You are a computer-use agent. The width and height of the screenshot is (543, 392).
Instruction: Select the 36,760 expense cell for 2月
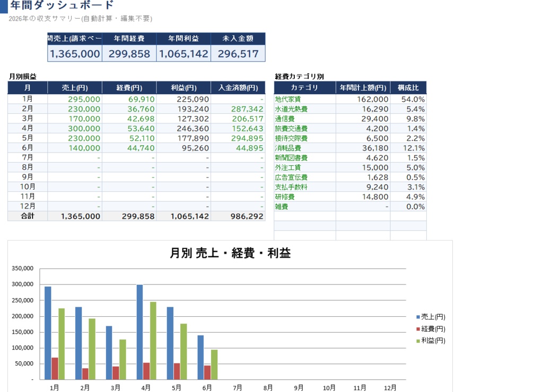[129, 109]
